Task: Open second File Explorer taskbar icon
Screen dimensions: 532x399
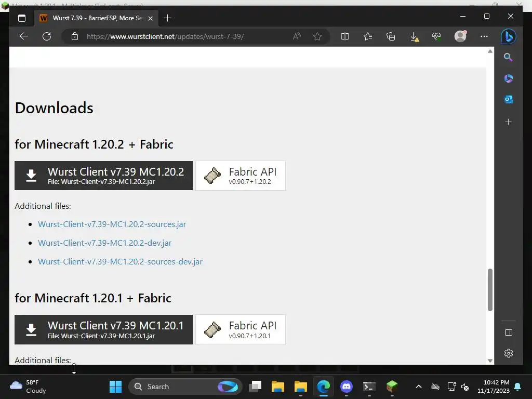Action: coord(301,387)
